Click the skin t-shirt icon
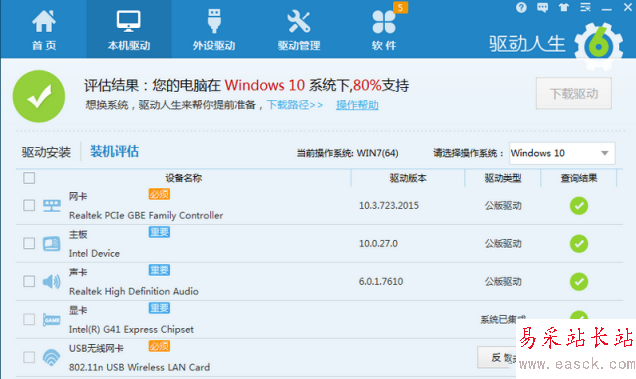The width and height of the screenshot is (636, 379). [x=564, y=7]
